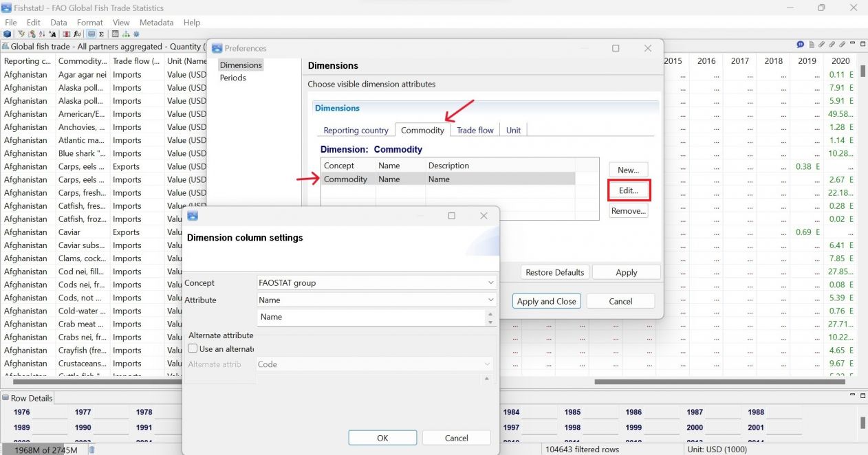
Task: Click the sigma aggregate toolbar icon
Action: point(101,34)
